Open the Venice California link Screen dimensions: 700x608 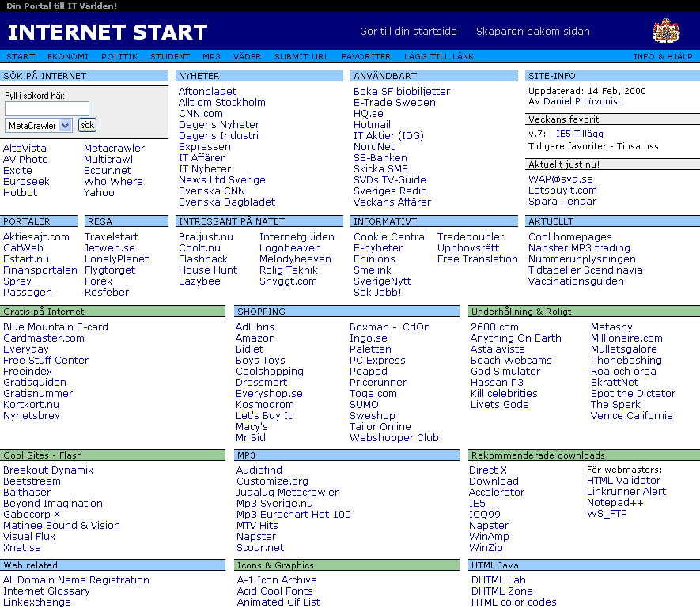tap(632, 416)
